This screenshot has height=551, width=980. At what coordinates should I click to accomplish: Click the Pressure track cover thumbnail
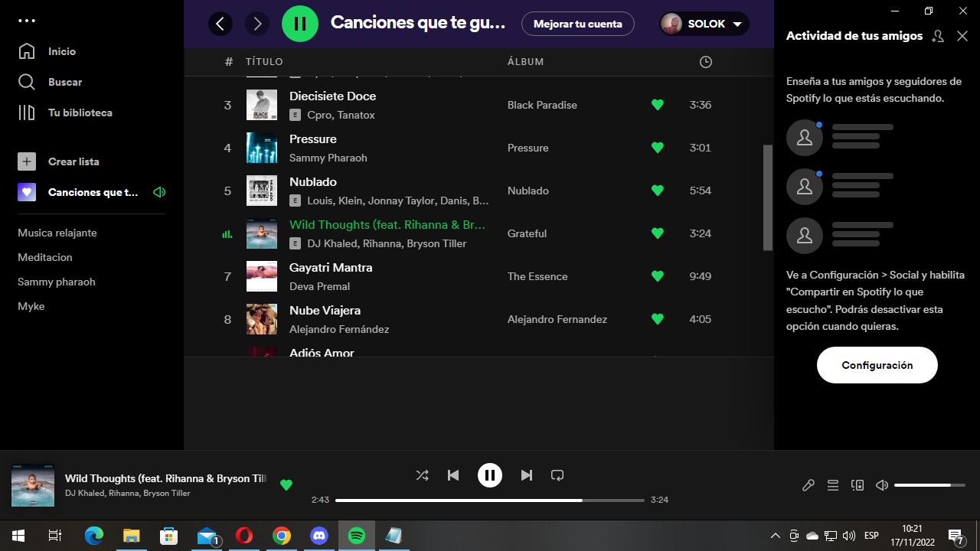point(262,148)
